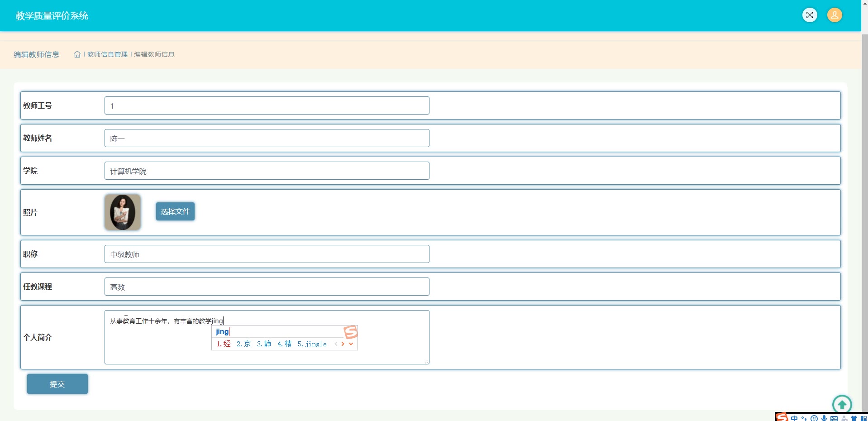
Task: Click the 教师信息管理 breadcrumb link
Action: [107, 54]
